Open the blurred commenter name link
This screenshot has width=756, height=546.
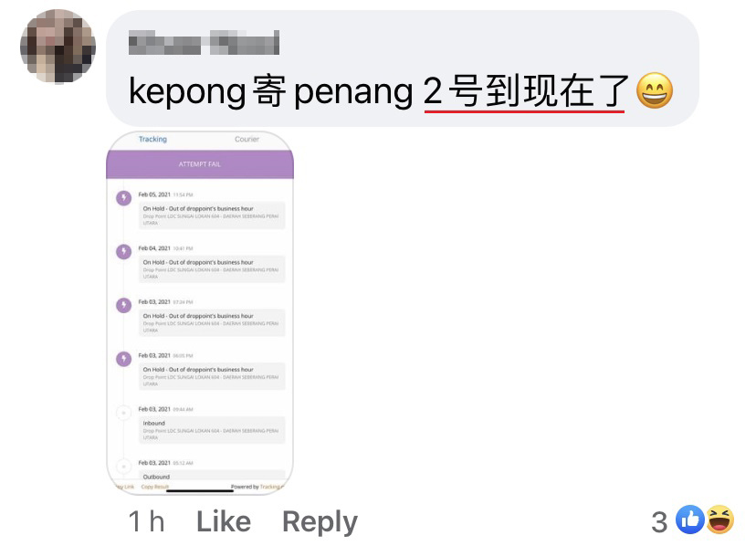click(204, 42)
